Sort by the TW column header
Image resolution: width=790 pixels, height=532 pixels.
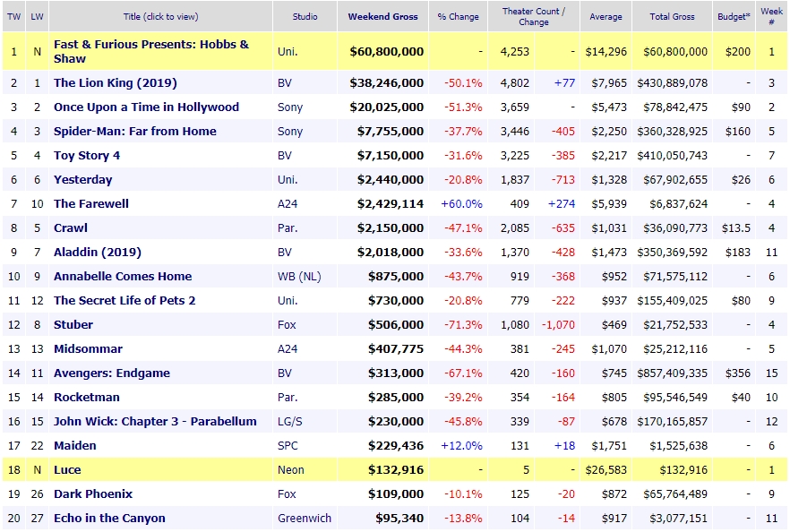[14, 17]
